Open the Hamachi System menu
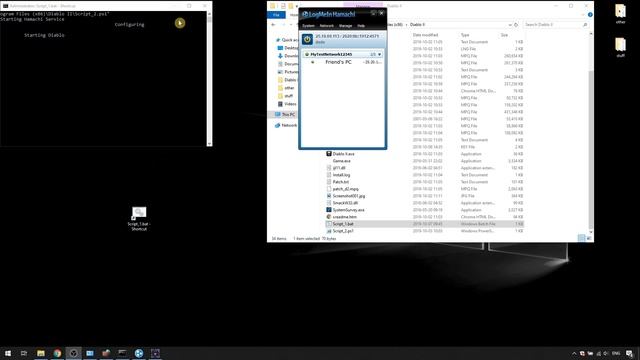The image size is (640, 360). (x=308, y=26)
